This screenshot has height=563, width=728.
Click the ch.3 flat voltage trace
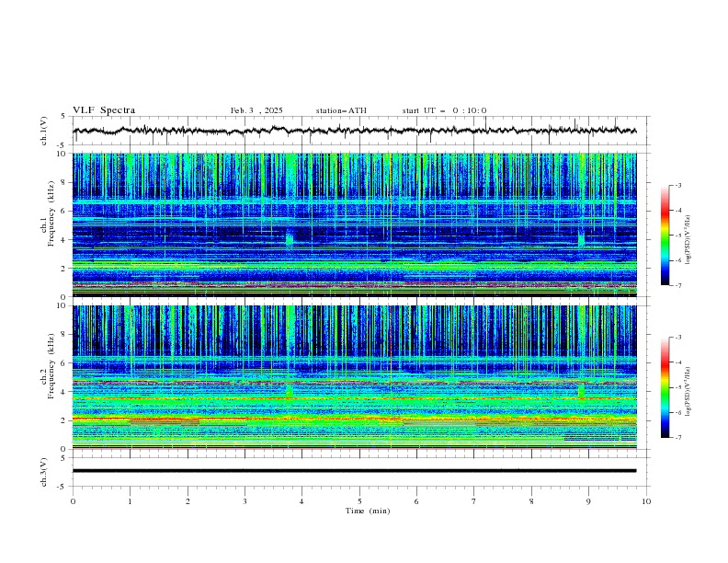tap(354, 471)
